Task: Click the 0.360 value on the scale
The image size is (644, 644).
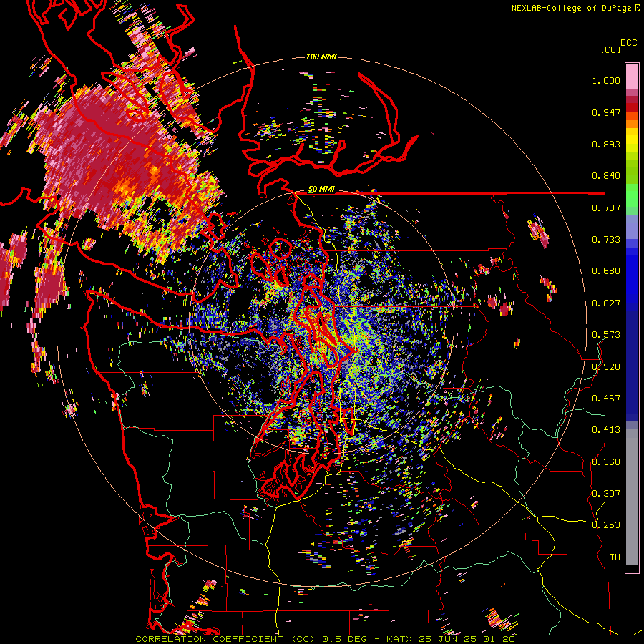Action: coord(606,462)
